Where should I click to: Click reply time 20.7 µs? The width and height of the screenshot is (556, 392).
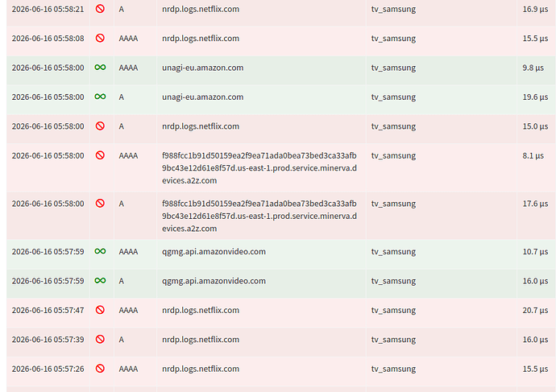(535, 310)
